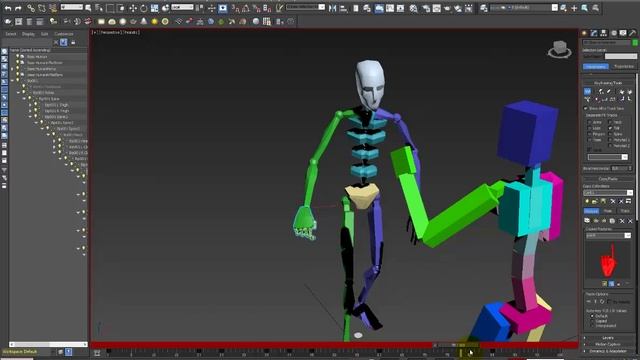Open the Align tool
Viewport: 640px width, 360px height.
click(343, 8)
